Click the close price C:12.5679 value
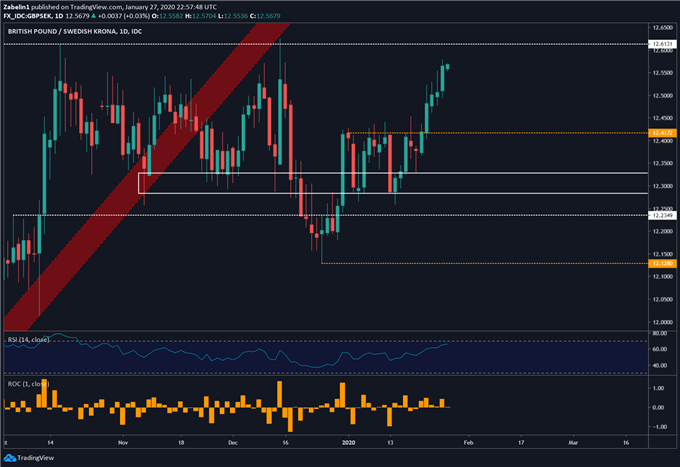Screen dimensions: 680x467 point(265,16)
